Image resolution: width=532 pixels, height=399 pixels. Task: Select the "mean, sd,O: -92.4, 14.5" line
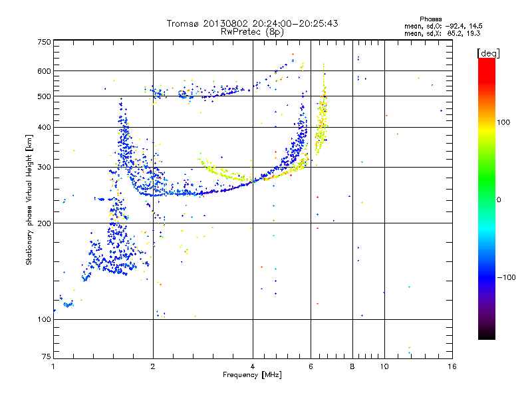[x=443, y=26]
